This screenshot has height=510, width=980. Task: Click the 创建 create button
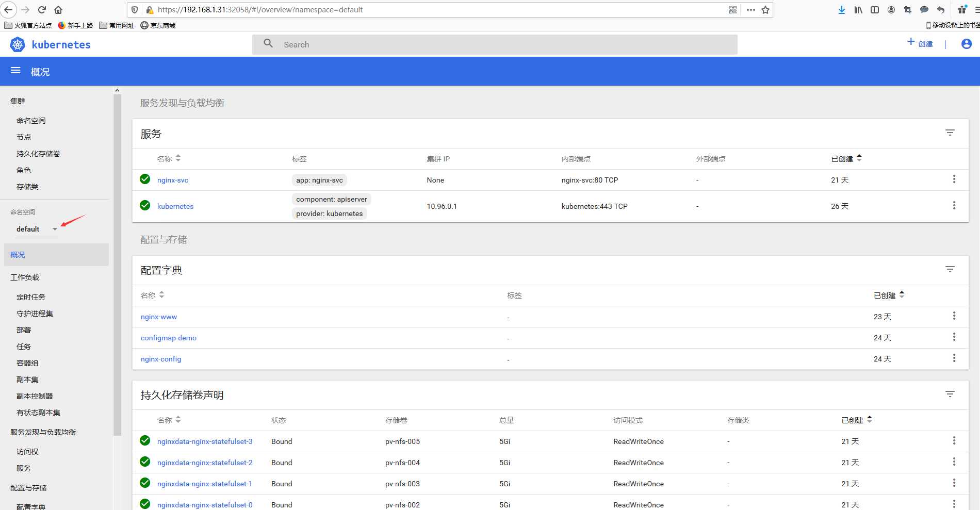click(920, 44)
